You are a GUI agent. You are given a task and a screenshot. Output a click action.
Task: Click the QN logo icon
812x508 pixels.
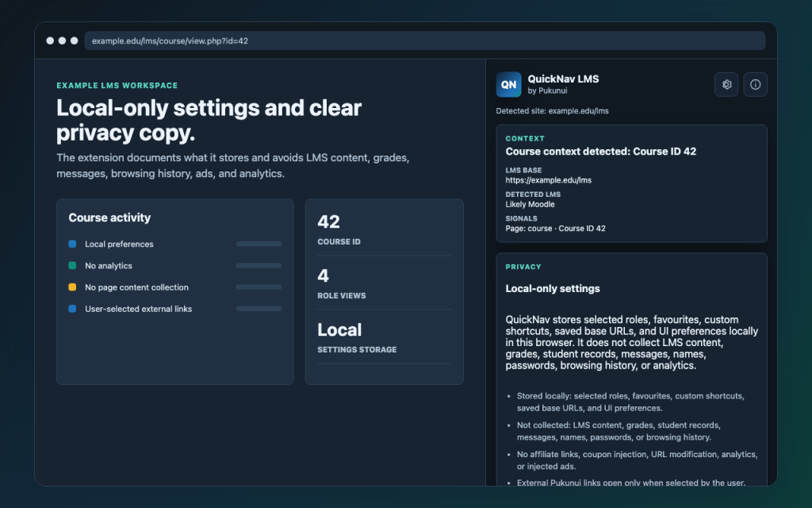[x=508, y=84]
